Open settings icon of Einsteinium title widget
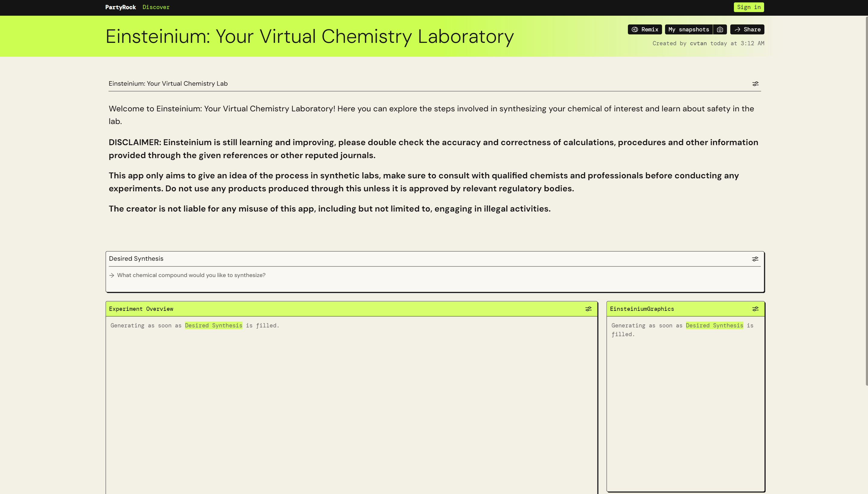868x494 pixels. tap(755, 84)
